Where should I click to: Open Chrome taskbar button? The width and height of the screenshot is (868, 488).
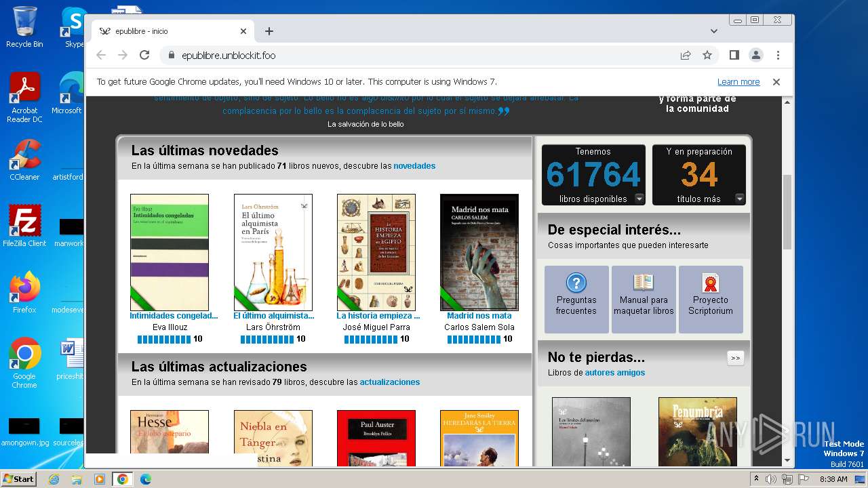pyautogui.click(x=122, y=479)
